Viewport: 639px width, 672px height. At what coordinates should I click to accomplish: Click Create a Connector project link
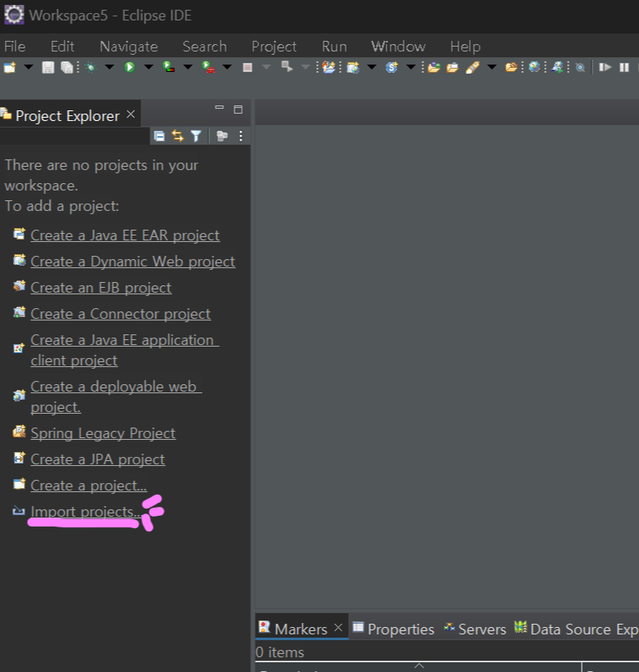[120, 314]
